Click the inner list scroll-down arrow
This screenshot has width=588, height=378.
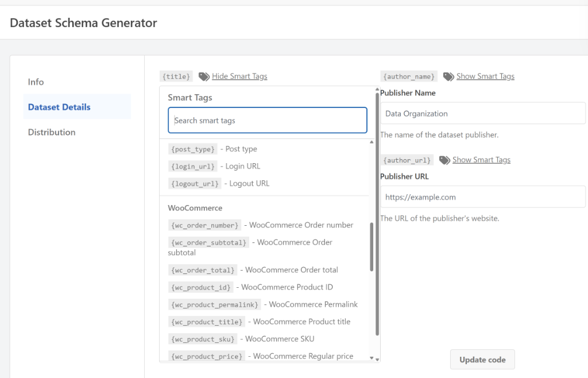[x=372, y=358]
